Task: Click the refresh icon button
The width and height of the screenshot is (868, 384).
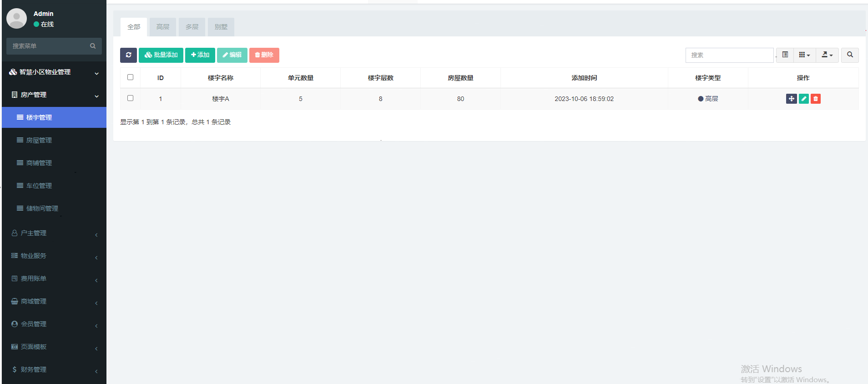Action: click(x=128, y=55)
